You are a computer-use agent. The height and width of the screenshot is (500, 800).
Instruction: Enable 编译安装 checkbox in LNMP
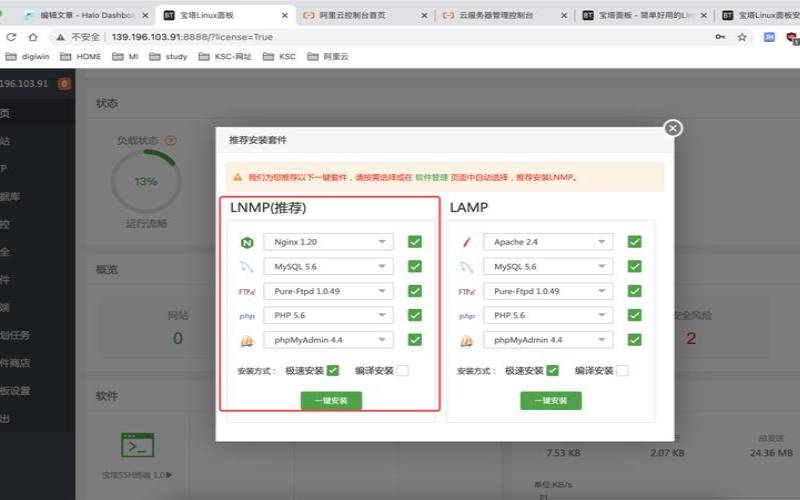point(403,370)
